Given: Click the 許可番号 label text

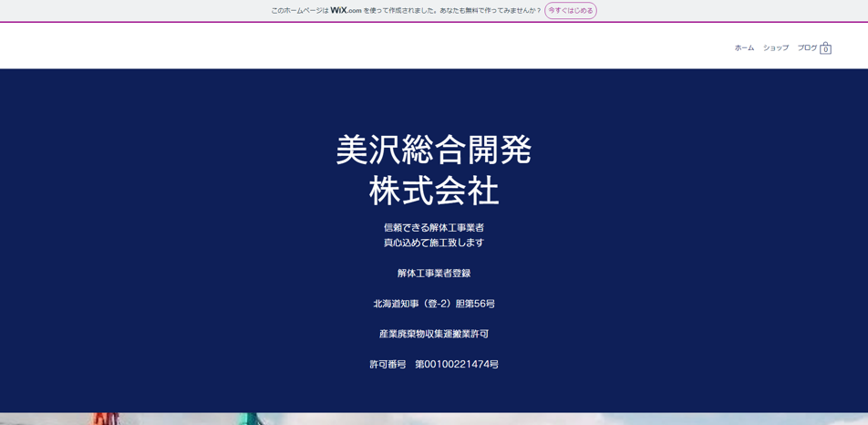Looking at the screenshot, I should (x=387, y=365).
